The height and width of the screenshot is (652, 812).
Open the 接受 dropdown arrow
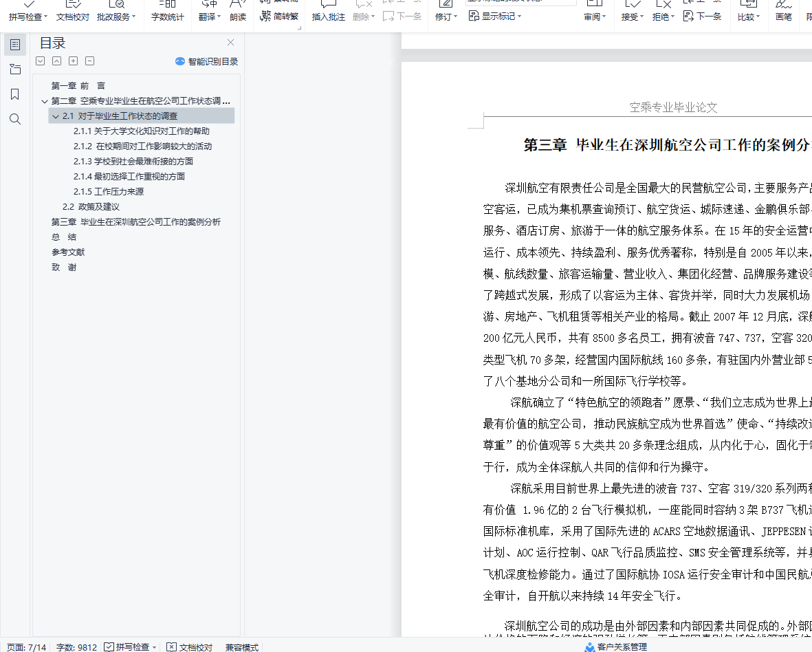(x=642, y=17)
